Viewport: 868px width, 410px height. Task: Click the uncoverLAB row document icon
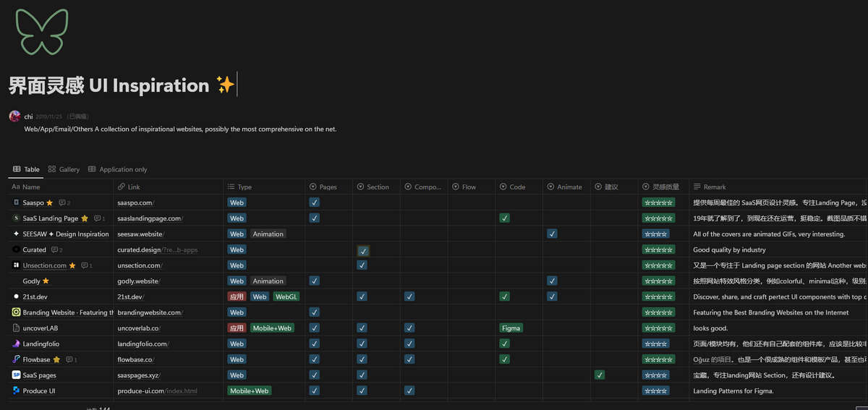click(16, 328)
